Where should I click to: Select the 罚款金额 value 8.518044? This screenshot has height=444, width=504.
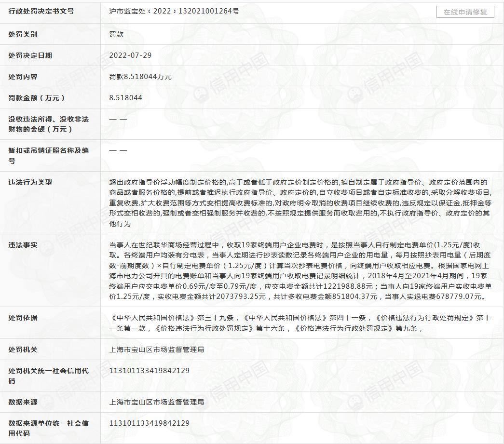click(125, 98)
